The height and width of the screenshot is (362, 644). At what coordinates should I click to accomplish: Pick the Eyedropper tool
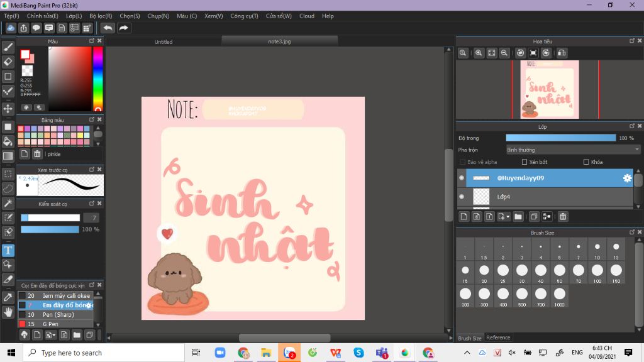point(8,297)
